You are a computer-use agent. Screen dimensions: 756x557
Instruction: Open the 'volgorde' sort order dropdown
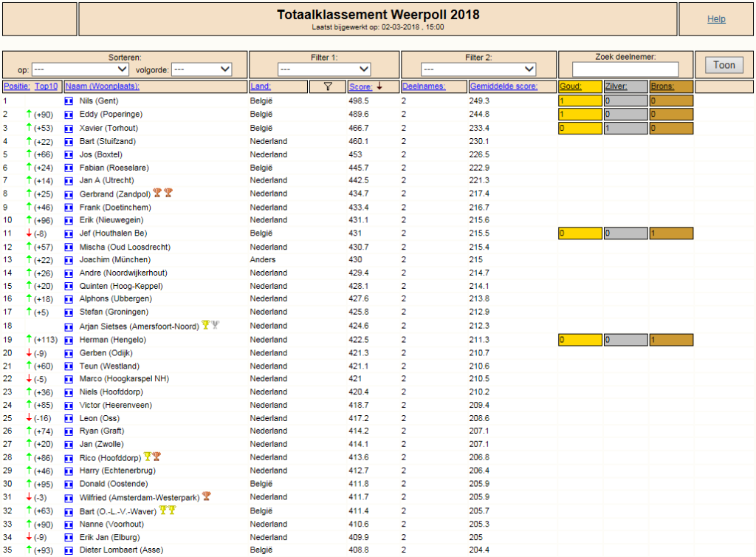202,69
